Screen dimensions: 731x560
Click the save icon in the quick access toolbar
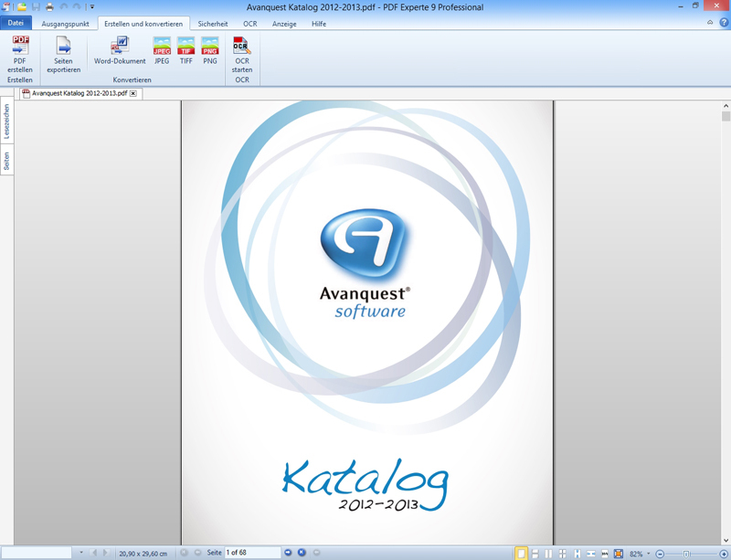coord(36,6)
